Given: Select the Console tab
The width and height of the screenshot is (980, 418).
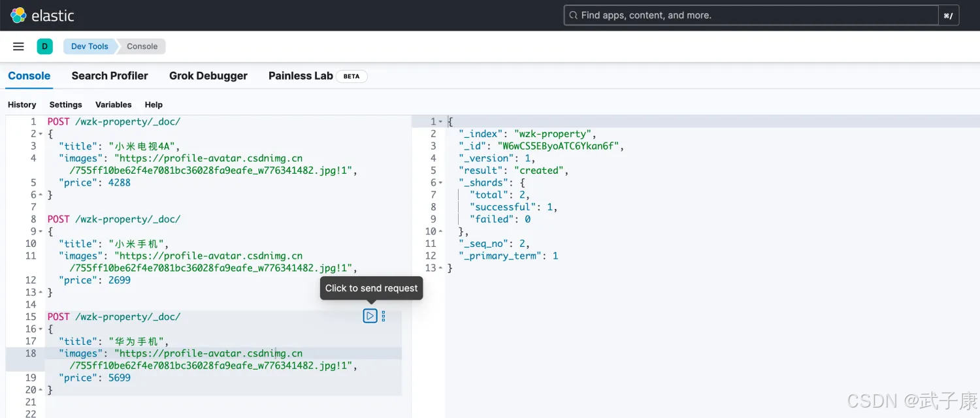Looking at the screenshot, I should pyautogui.click(x=29, y=76).
